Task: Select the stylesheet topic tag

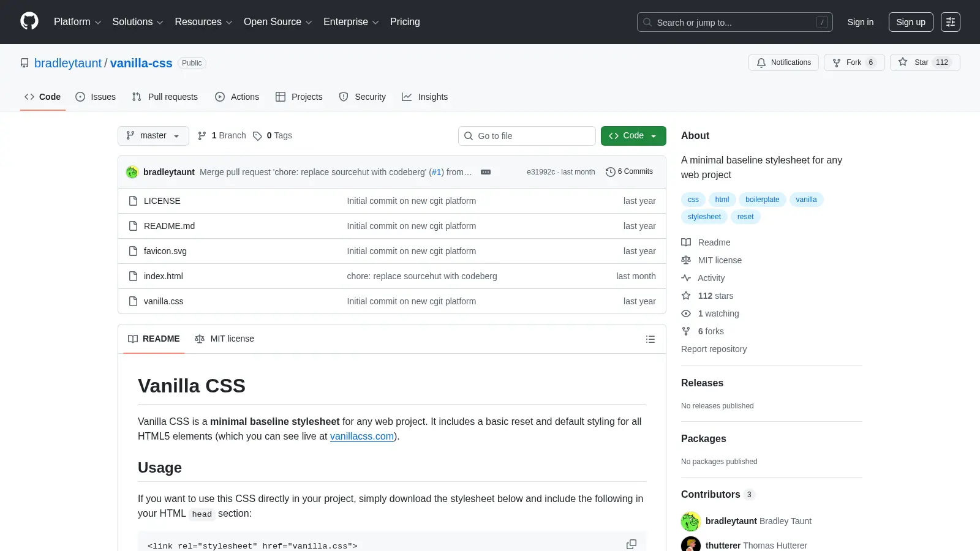Action: [704, 217]
